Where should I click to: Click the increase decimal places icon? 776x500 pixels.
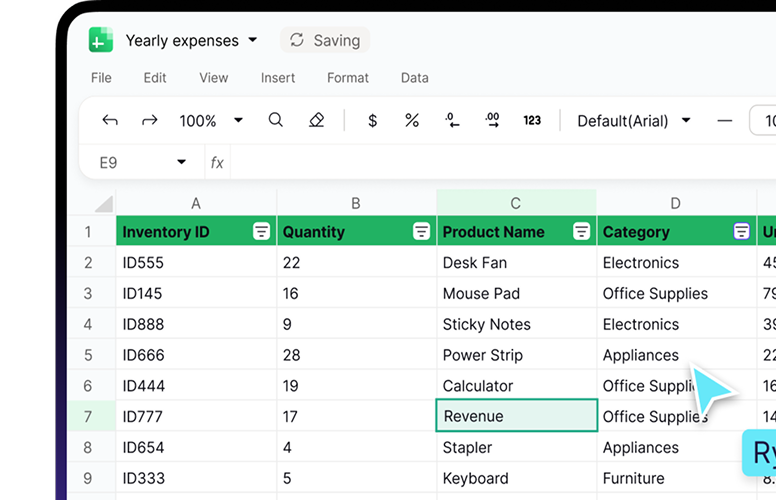coord(492,121)
